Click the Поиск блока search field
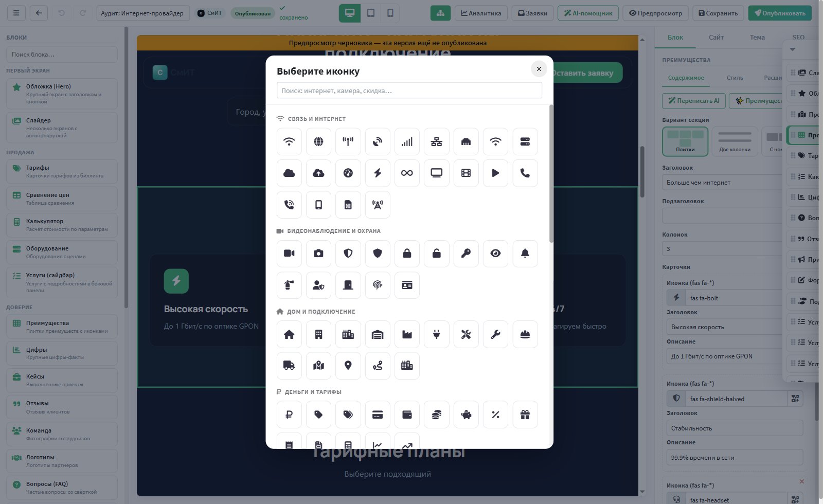The width and height of the screenshot is (823, 504). [62, 55]
